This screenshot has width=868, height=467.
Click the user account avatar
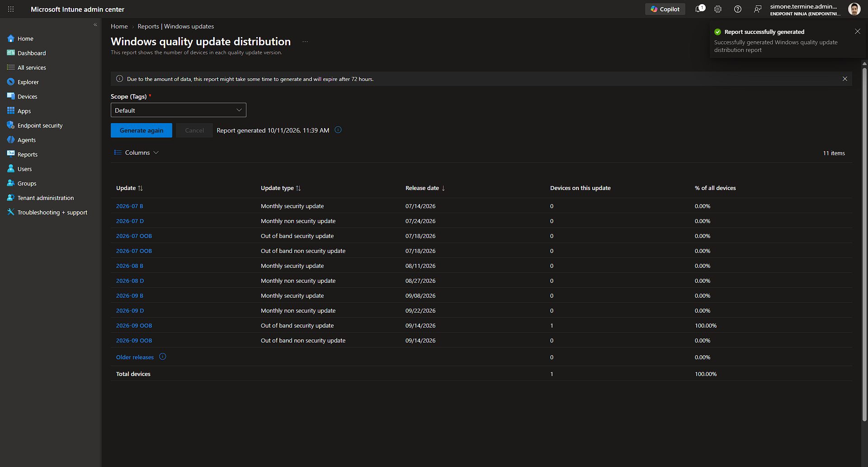pyautogui.click(x=854, y=9)
